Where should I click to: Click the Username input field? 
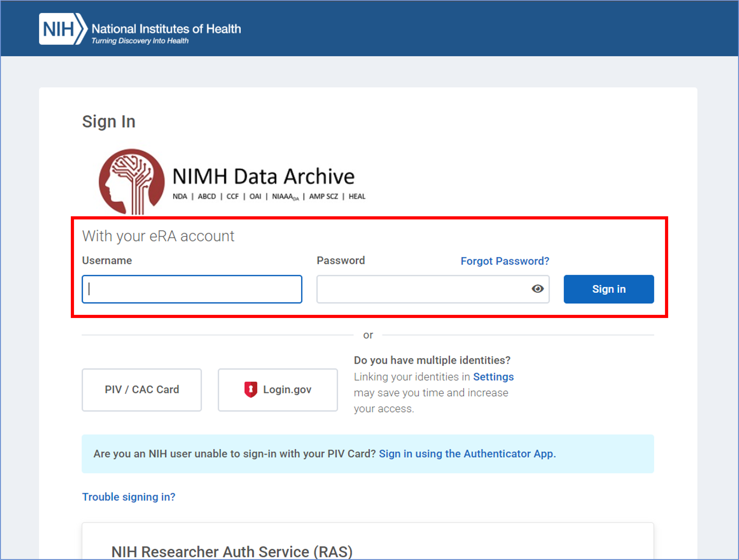point(192,289)
